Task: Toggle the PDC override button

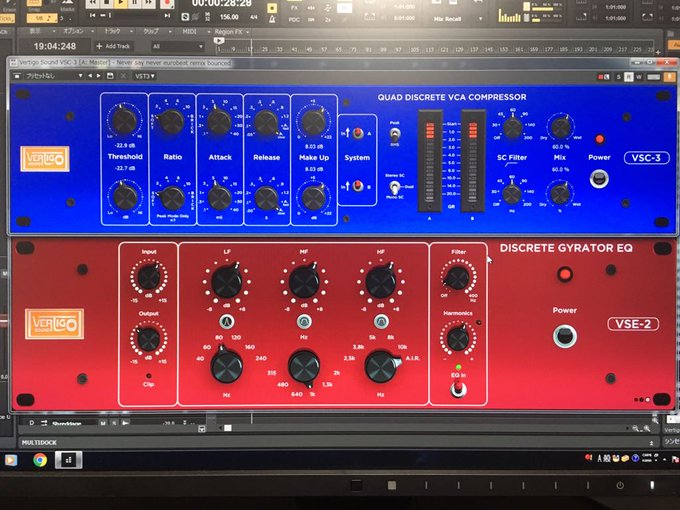Action: 294,20
